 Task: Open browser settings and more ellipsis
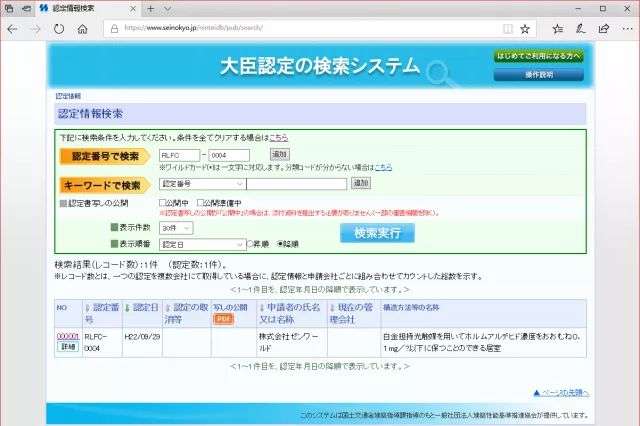point(627,29)
